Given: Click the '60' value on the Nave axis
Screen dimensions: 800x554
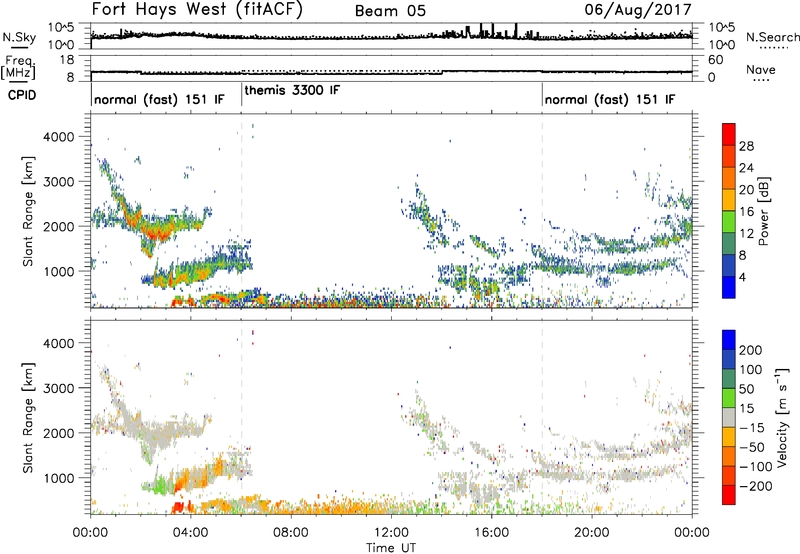Looking at the screenshot, I should [x=716, y=60].
